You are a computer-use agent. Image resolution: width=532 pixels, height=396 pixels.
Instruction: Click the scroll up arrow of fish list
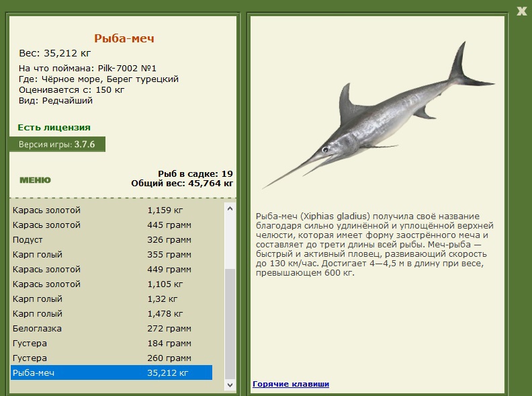pyautogui.click(x=230, y=208)
